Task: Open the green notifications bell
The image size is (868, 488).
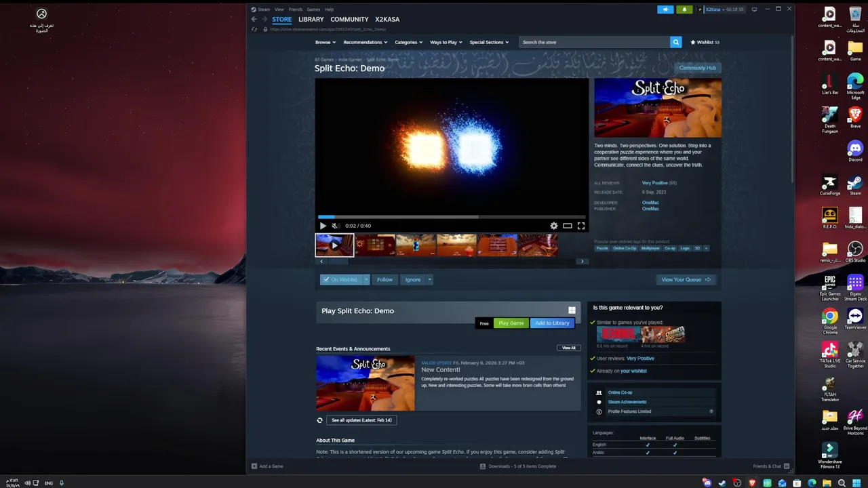Action: pos(684,9)
